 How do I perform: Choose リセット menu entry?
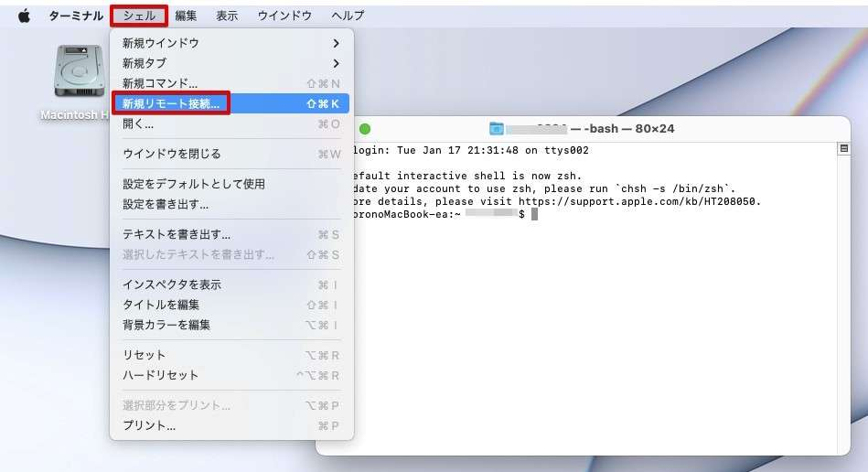231,355
